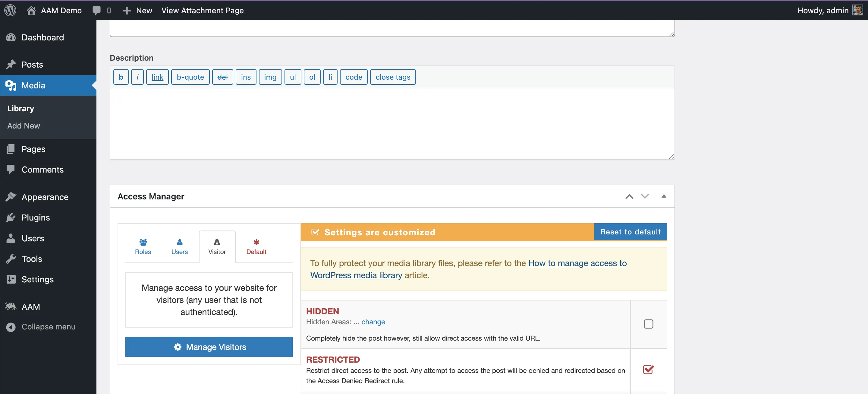This screenshot has width=868, height=394.
Task: Click the Comments sidebar icon
Action: (11, 169)
